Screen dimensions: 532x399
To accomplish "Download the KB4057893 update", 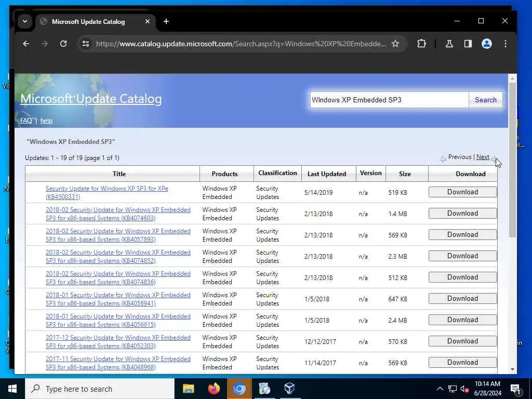I will click(x=462, y=235).
